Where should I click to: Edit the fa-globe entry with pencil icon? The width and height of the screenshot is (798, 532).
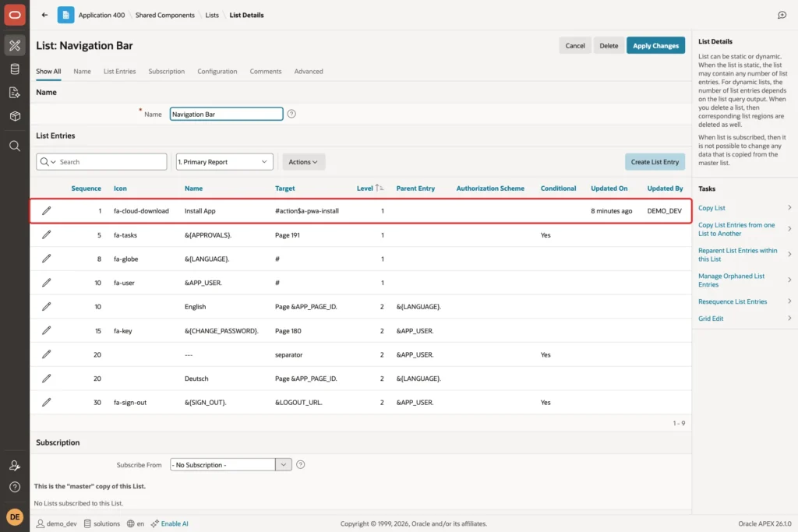pyautogui.click(x=46, y=259)
